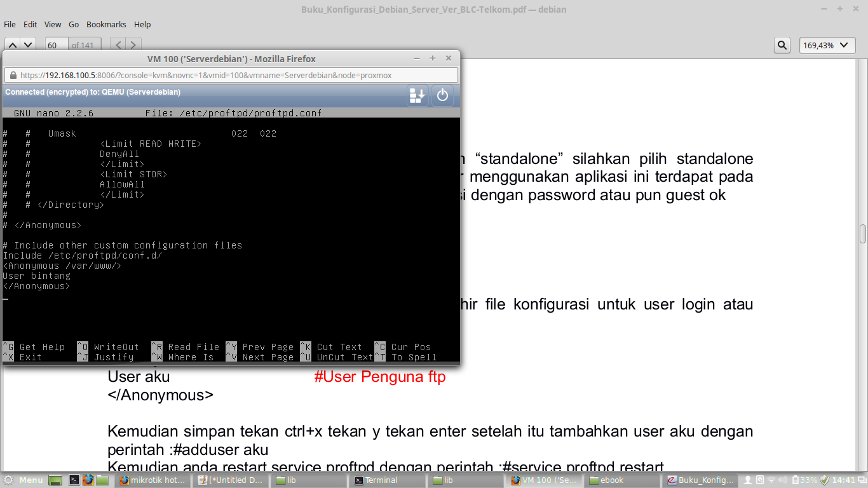Open the Menu launcher in taskbar
868x488 pixels.
coord(23,480)
